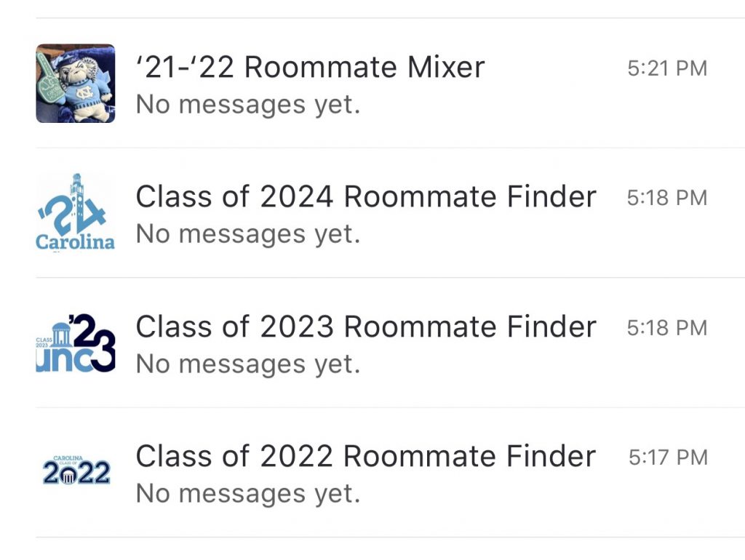Select 'No messages yet.' under Class of 2023
Viewport: 745px width, 560px height.
[x=248, y=365]
